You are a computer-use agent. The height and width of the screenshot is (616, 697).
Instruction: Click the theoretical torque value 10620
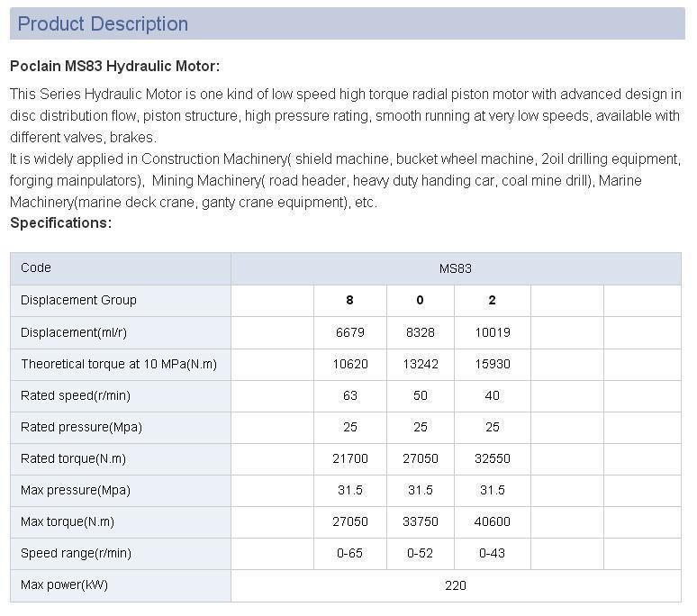pos(349,364)
